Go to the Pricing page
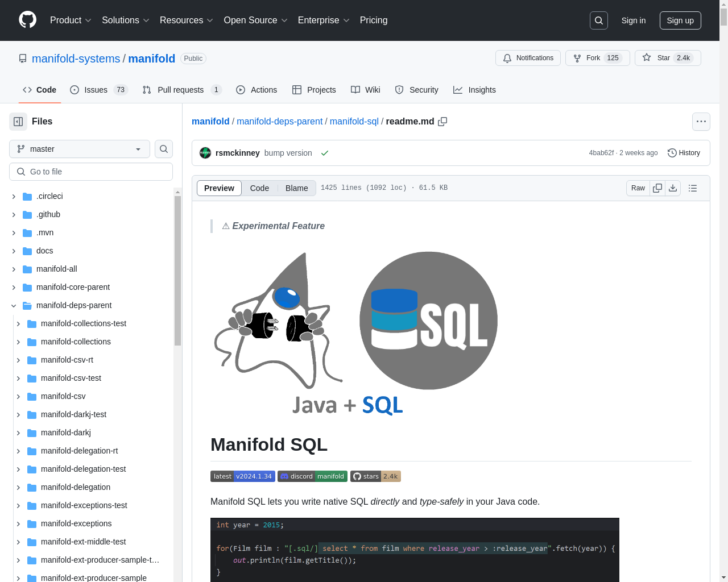Viewport: 728px width, 582px height. pyautogui.click(x=374, y=20)
